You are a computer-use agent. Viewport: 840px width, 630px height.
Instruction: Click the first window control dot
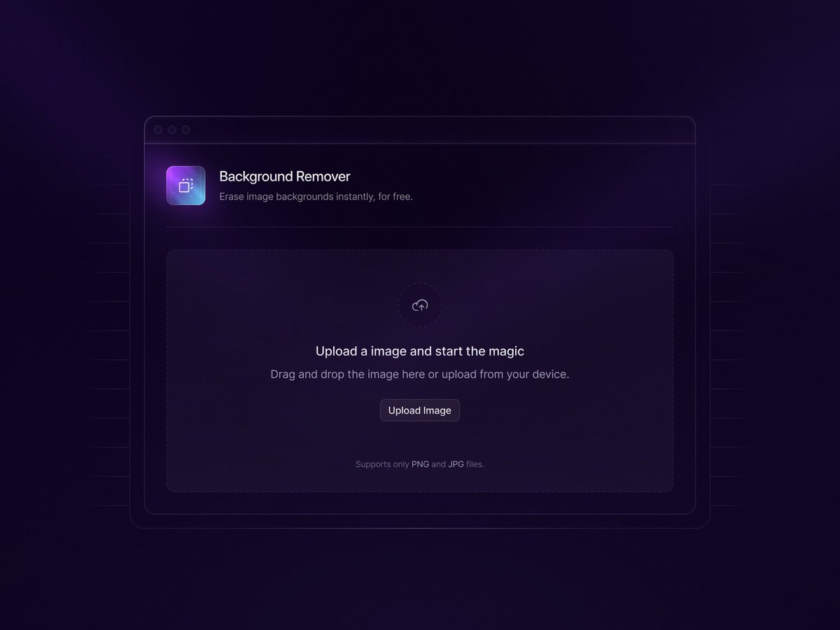click(x=158, y=129)
